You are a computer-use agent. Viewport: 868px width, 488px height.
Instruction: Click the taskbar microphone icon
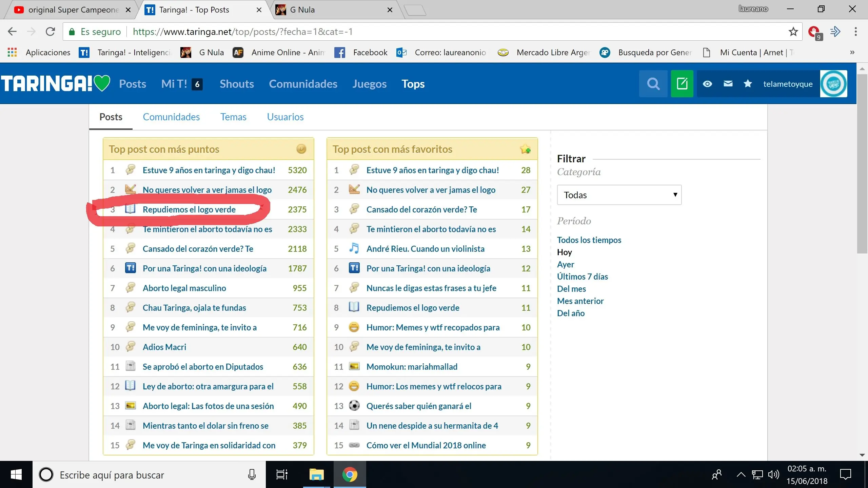252,474
